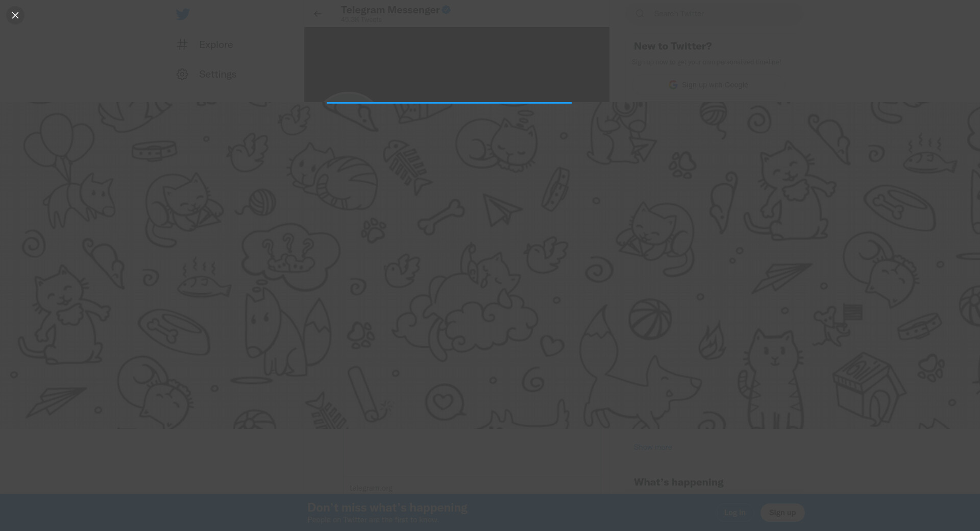
Task: Go back using the arrow beside Telegram Messenger
Action: click(317, 14)
